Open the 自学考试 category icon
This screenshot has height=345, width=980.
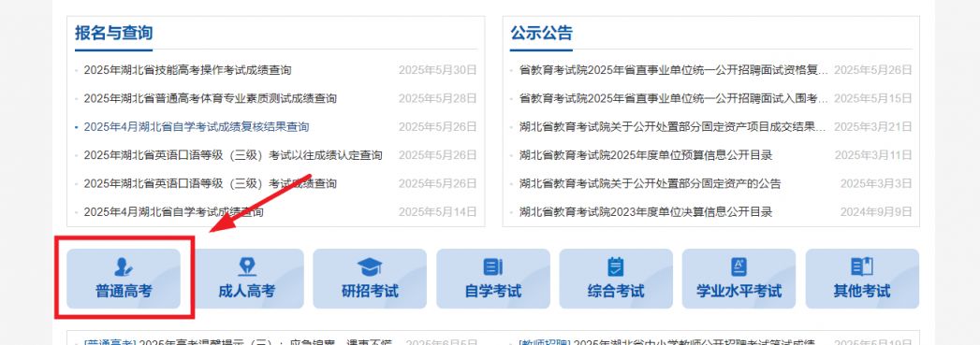point(493,267)
